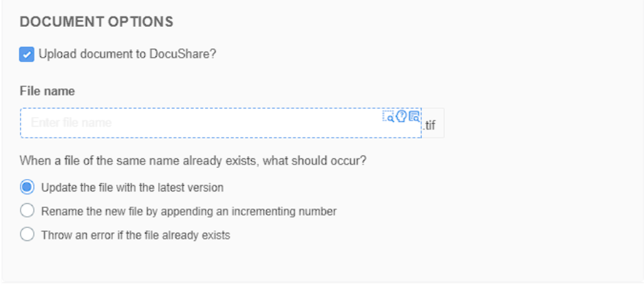Click the 'Enter file name' placeholder text
Image resolution: width=644 pixels, height=285 pixels.
(71, 123)
